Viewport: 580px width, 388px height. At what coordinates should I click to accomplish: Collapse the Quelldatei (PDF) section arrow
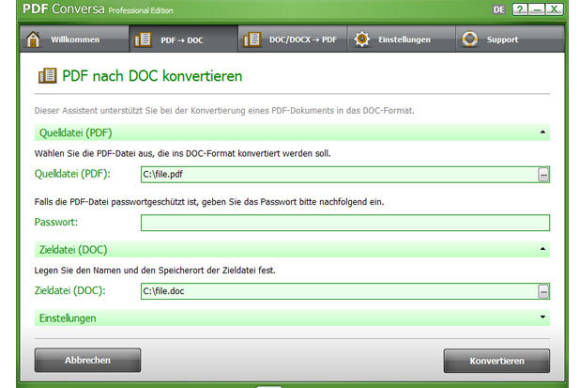[543, 132]
